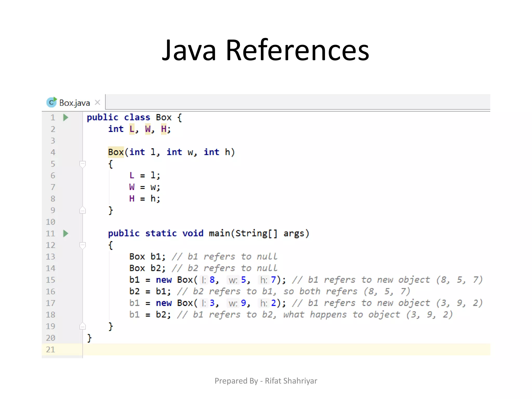This screenshot has width=532, height=399.
Task: Click comment 'so both refers (8, 5, 7)'
Action: [347, 291]
